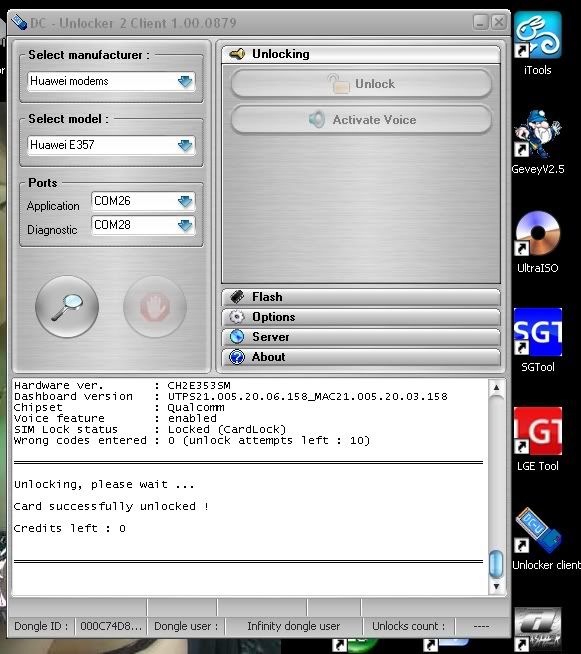Expand the Server section
The height and width of the screenshot is (654, 581).
[x=361, y=337]
